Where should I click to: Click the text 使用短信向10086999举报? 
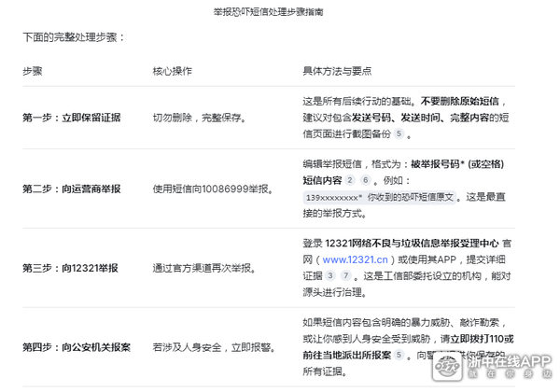[x=213, y=189]
